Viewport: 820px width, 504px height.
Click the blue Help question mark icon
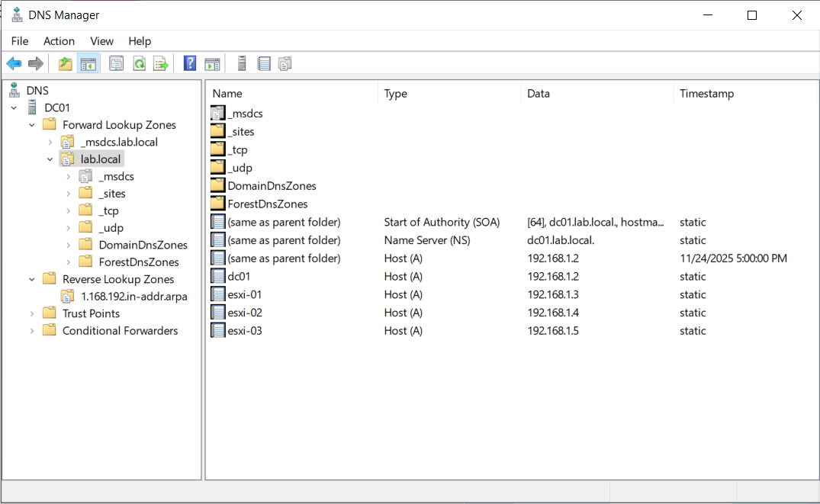point(190,64)
